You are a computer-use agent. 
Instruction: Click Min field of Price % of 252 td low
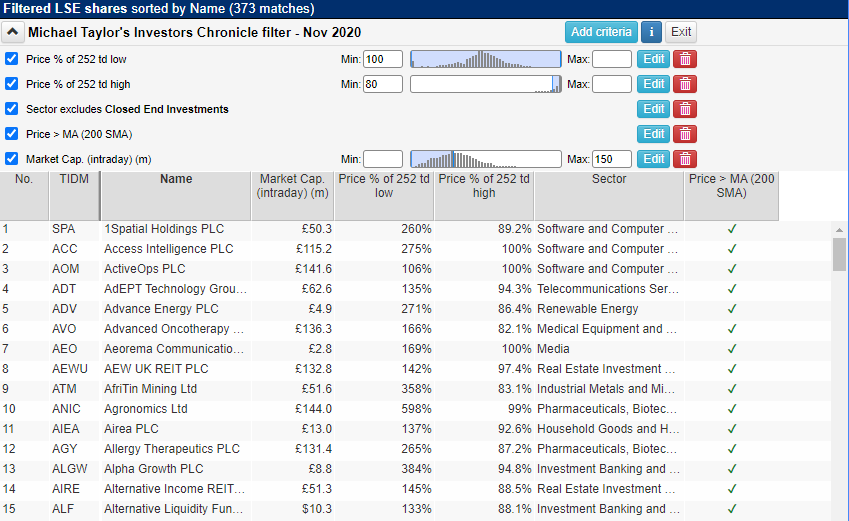pyautogui.click(x=383, y=59)
